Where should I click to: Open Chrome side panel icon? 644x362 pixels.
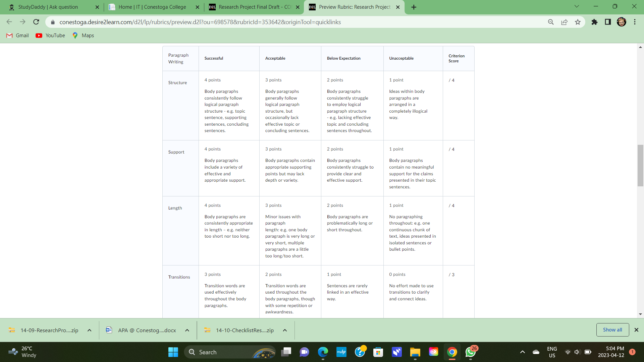coord(608,22)
